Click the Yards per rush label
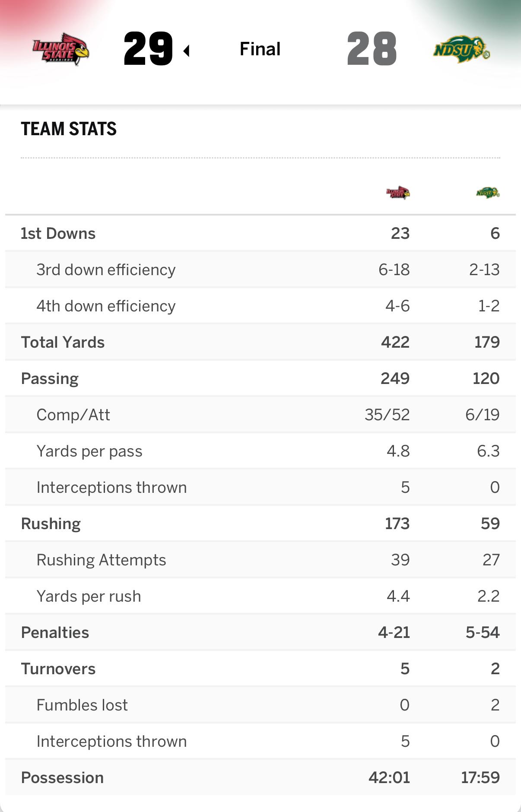This screenshot has height=812, width=521. pos(89,596)
